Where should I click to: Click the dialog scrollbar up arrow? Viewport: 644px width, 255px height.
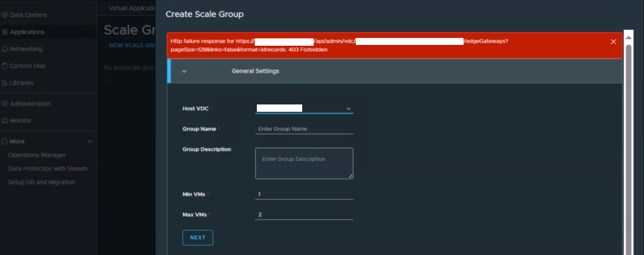click(x=628, y=37)
